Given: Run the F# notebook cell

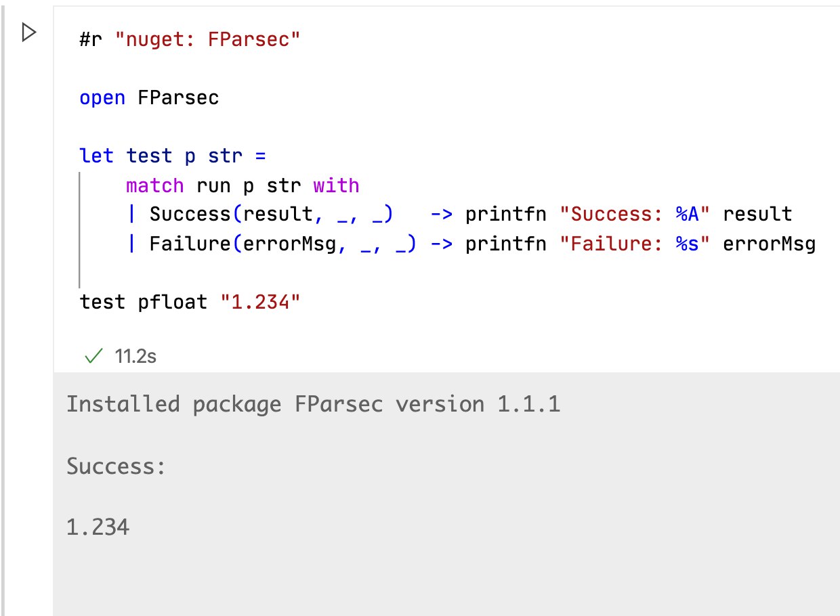Looking at the screenshot, I should tap(28, 33).
